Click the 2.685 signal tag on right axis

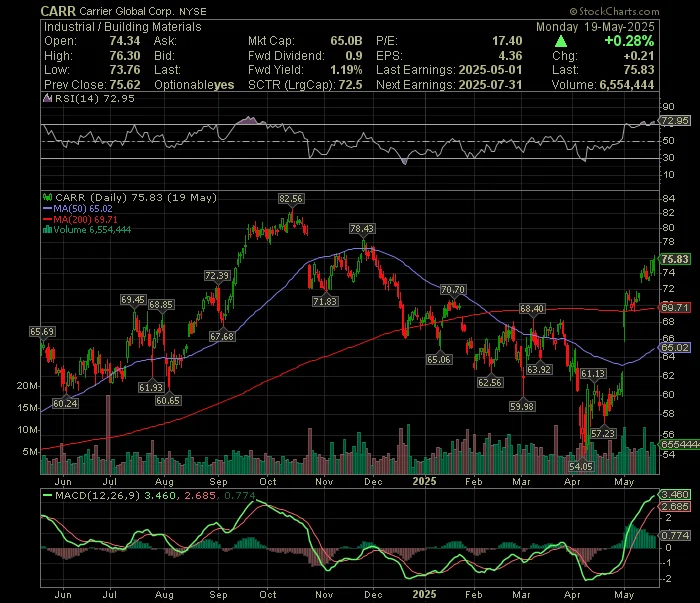(x=675, y=506)
